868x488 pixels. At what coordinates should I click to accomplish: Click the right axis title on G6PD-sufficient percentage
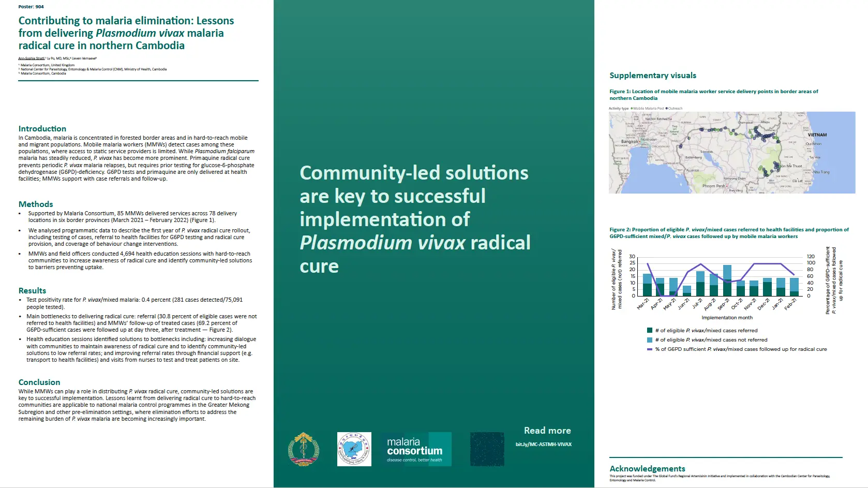coord(834,280)
